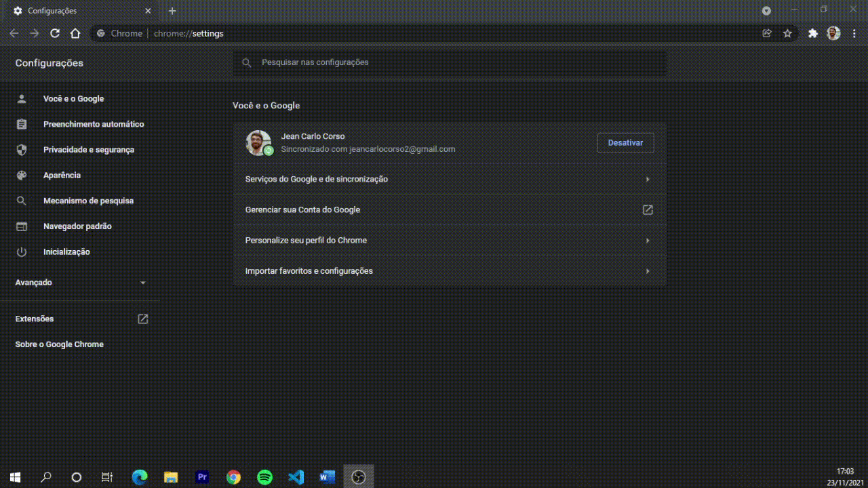Open Windows taskbar search
The width and height of the screenshot is (868, 488).
(x=46, y=477)
